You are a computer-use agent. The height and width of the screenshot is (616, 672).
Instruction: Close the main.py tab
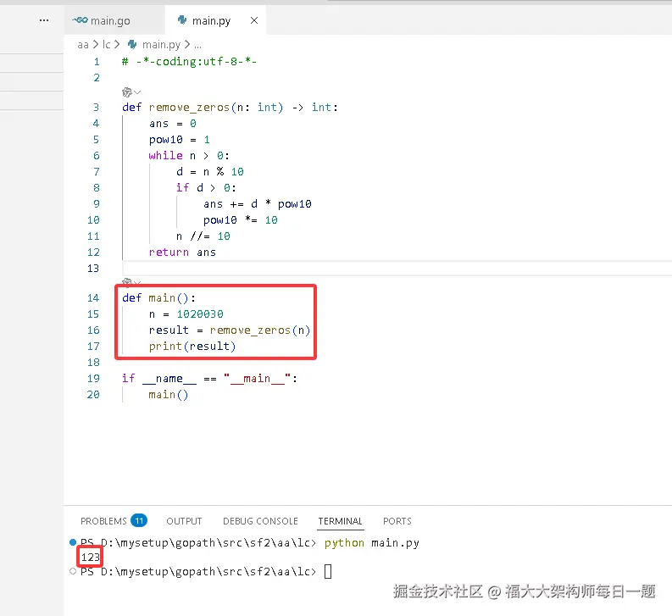click(x=254, y=20)
